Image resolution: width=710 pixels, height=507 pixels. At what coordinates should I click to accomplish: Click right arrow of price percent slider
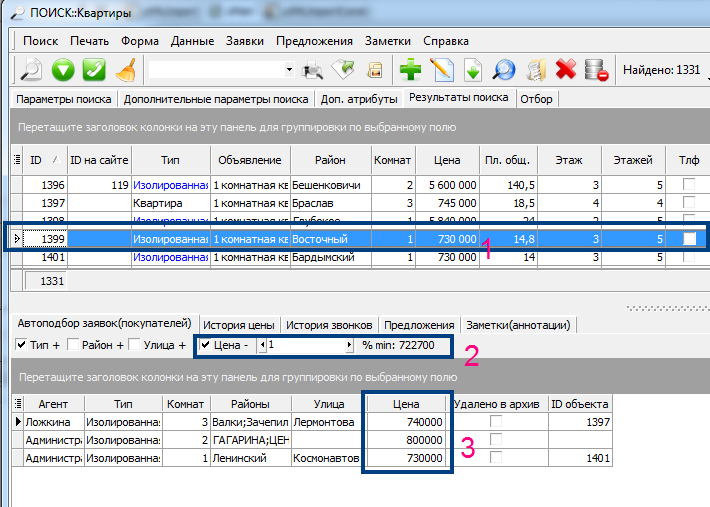[x=349, y=345]
